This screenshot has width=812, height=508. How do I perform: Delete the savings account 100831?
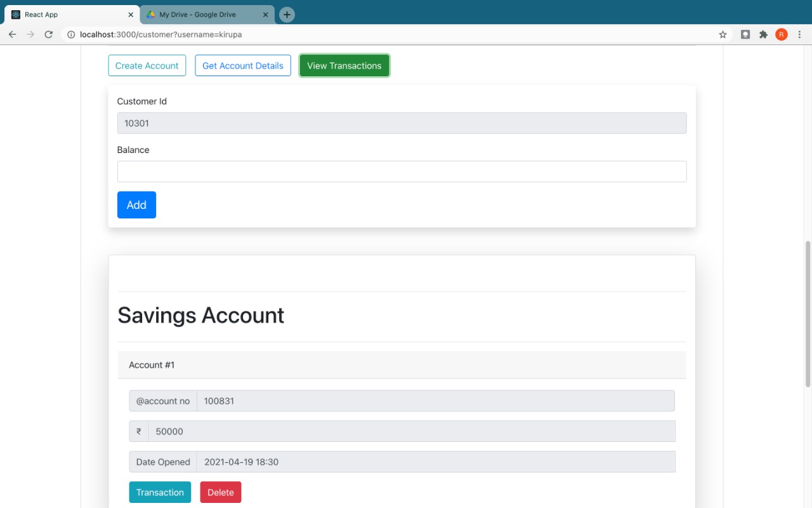point(220,492)
